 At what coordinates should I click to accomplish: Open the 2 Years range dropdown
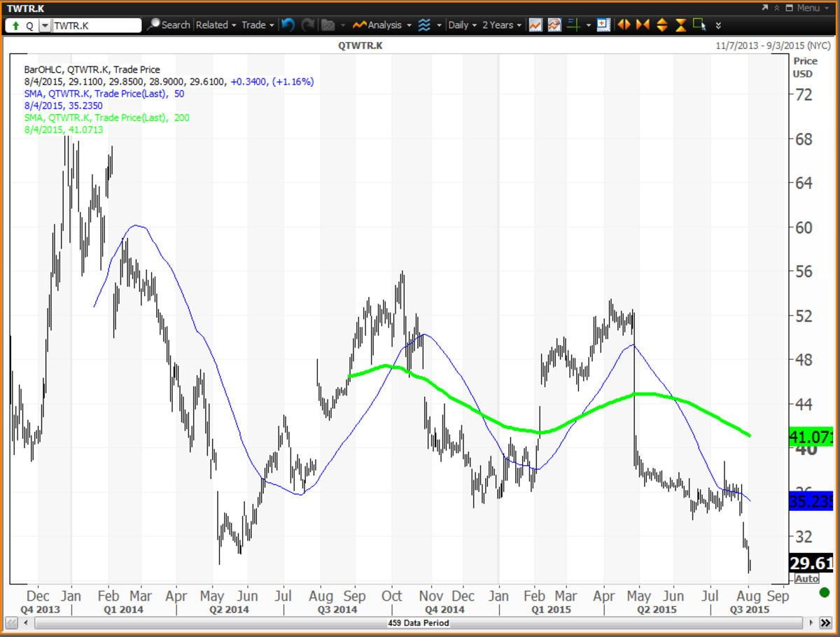point(502,24)
